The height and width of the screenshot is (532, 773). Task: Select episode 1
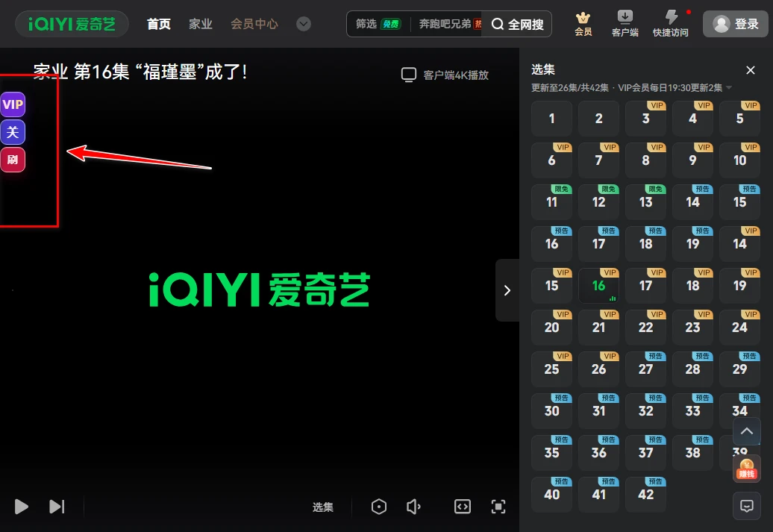pos(551,119)
